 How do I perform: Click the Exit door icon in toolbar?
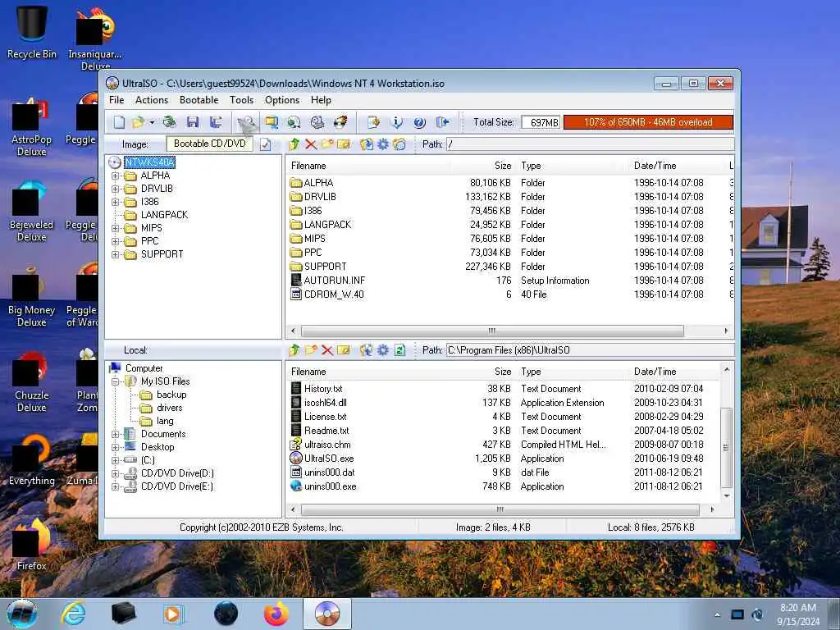[442, 123]
